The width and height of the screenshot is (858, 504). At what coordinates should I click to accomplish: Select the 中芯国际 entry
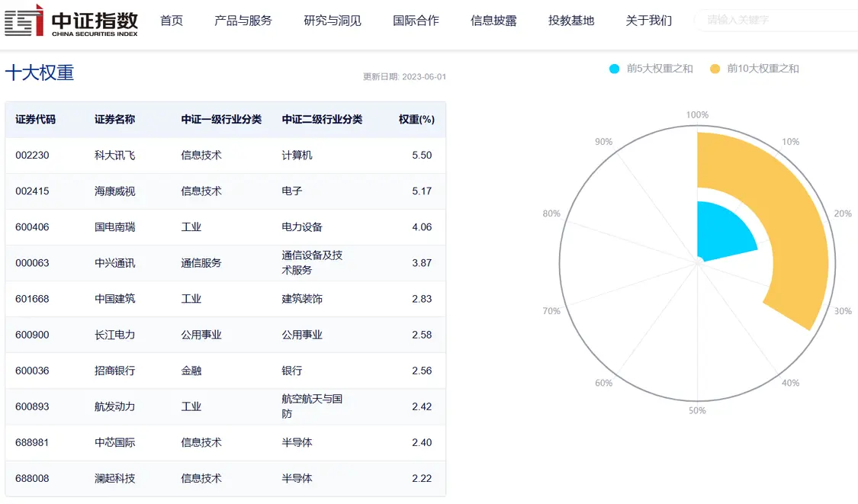pos(114,442)
